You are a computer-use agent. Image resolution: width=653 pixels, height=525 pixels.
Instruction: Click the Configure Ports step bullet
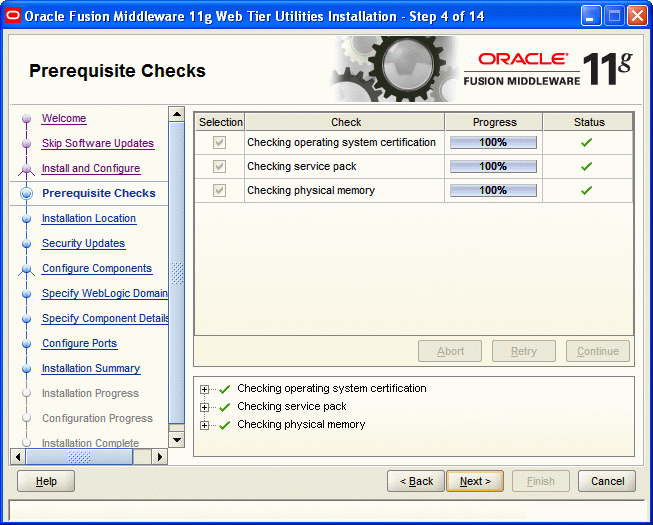(27, 343)
